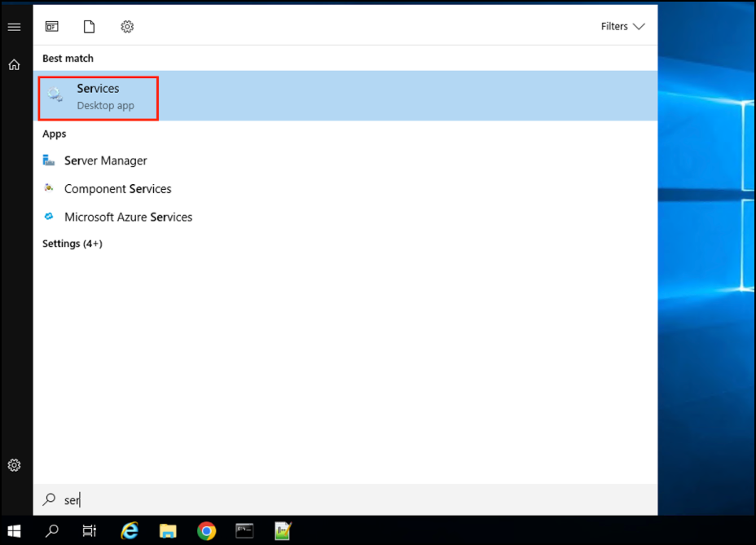Expand the Filters dropdown
The image size is (756, 545).
point(622,27)
